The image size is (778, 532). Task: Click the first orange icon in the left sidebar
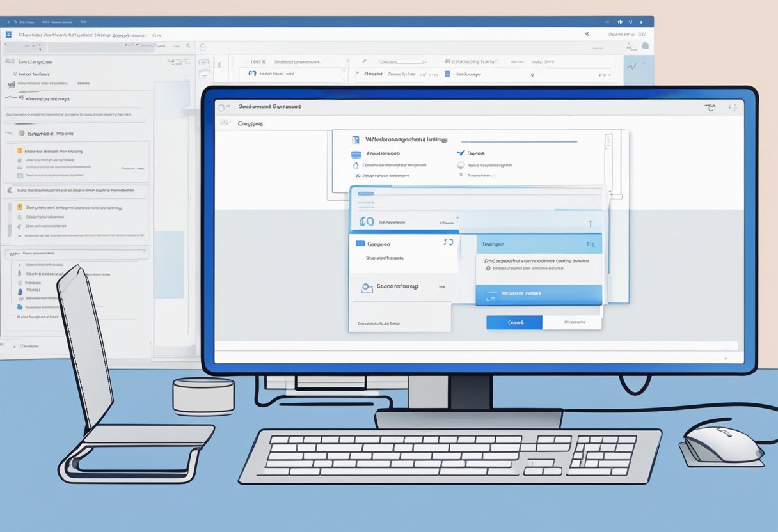(x=20, y=152)
